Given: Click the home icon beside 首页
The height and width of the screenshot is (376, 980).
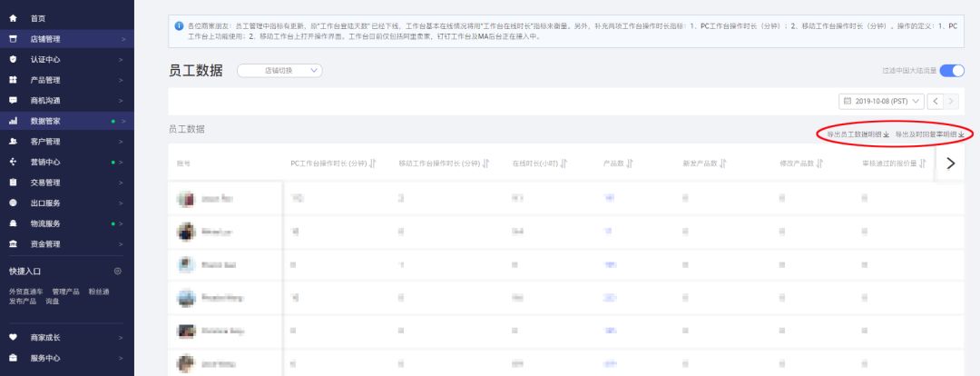Looking at the screenshot, I should click(x=13, y=19).
